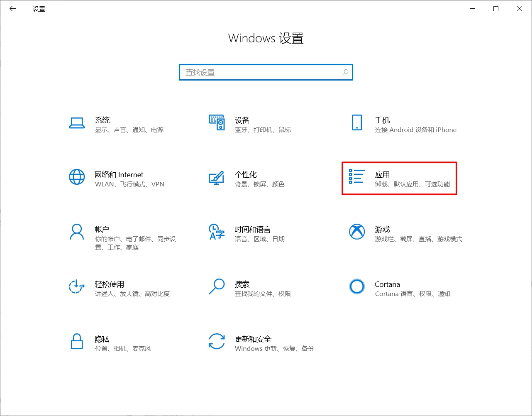Click text 显示、声音、通知、电源

click(x=129, y=130)
